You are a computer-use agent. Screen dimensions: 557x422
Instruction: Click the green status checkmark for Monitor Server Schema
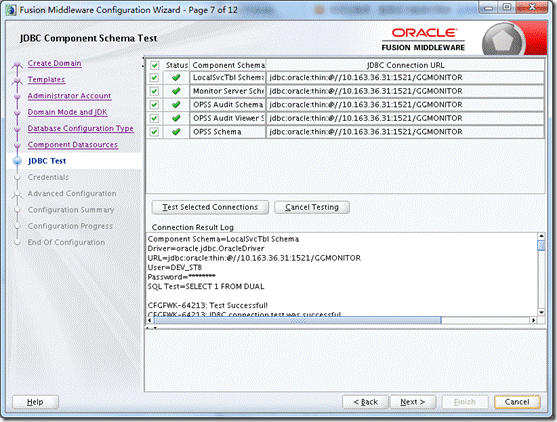click(x=176, y=91)
